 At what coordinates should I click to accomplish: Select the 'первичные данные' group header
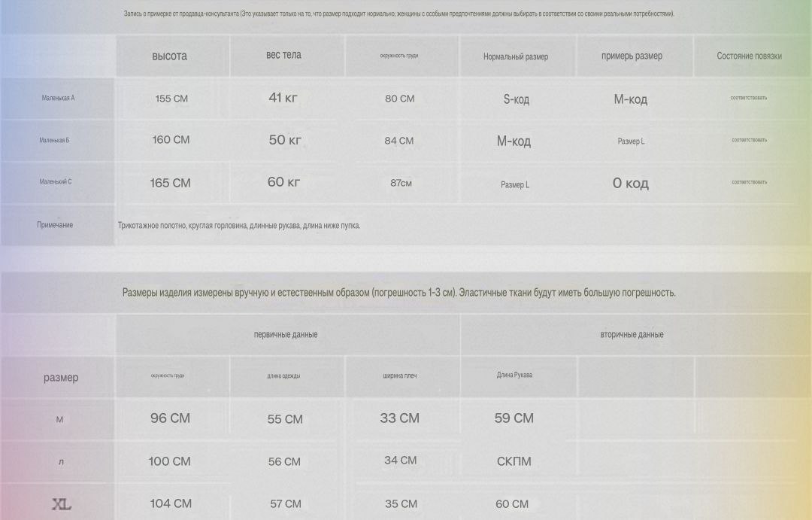pyautogui.click(x=286, y=335)
